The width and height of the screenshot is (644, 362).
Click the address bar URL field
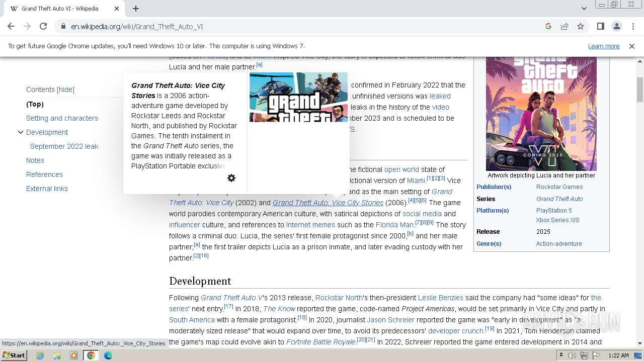(302, 26)
